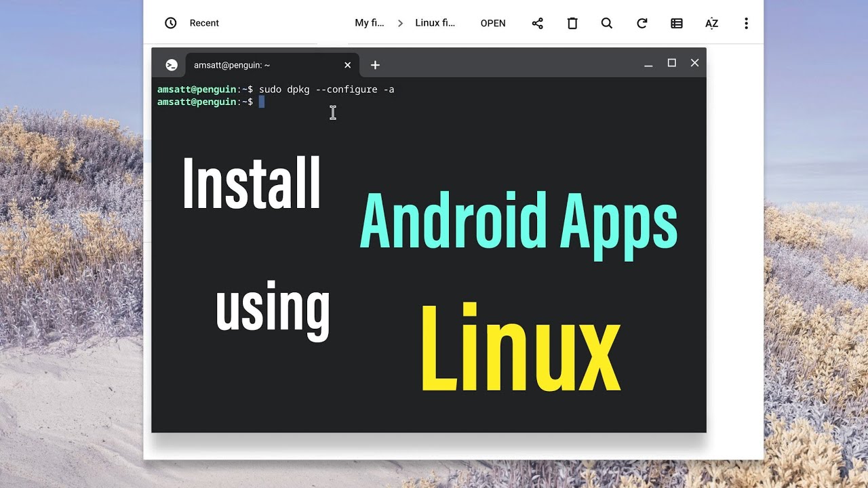Click breadcrumb chevron between My files and Linux files
The image size is (868, 488).
click(x=400, y=23)
